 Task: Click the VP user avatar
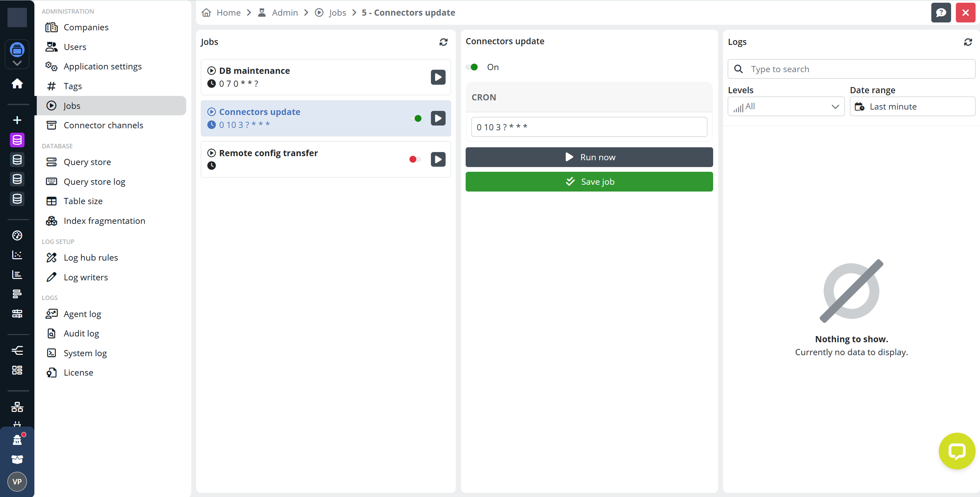pos(17,481)
